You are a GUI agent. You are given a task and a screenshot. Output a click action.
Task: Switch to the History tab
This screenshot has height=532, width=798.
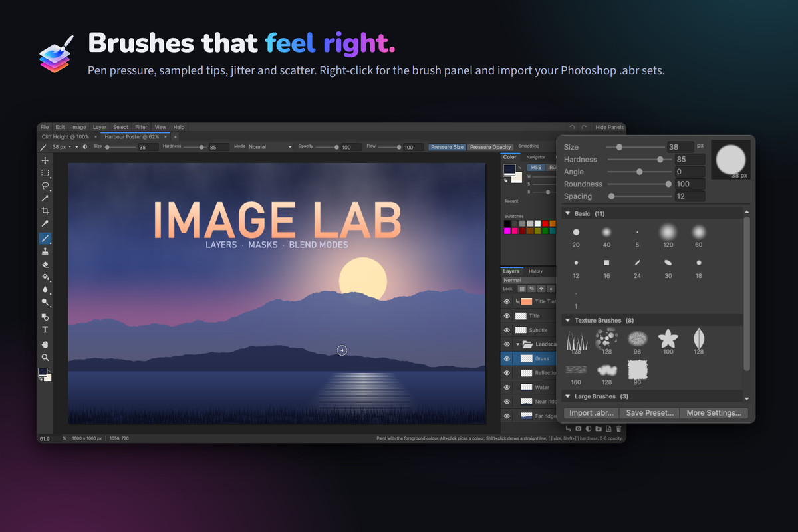(536, 271)
